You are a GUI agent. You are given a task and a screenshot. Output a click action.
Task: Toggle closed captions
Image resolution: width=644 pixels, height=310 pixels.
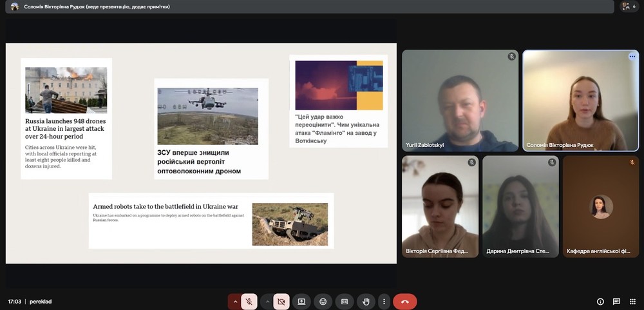[x=345, y=301]
